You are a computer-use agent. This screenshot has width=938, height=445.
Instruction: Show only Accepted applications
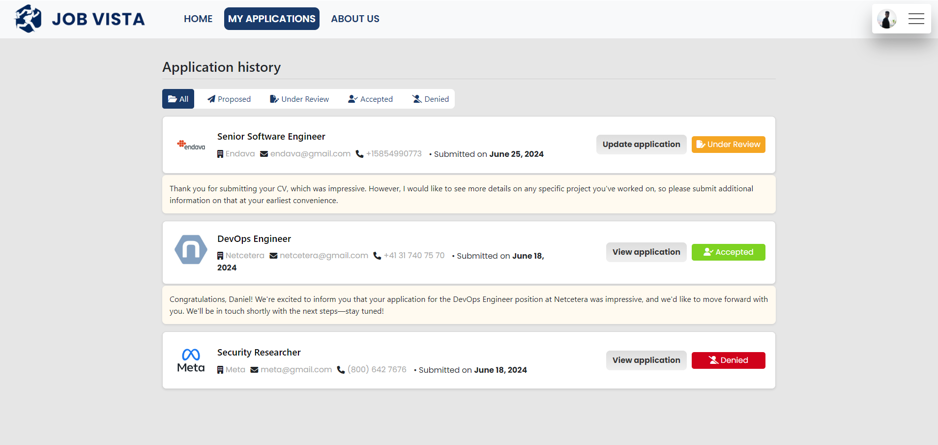pyautogui.click(x=370, y=99)
